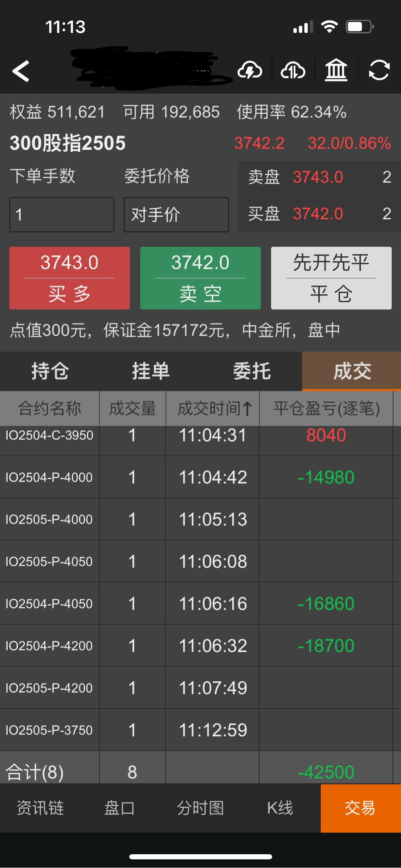The width and height of the screenshot is (401, 868).
Task: Switch to the 委托 entrusted orders tab
Action: click(252, 371)
